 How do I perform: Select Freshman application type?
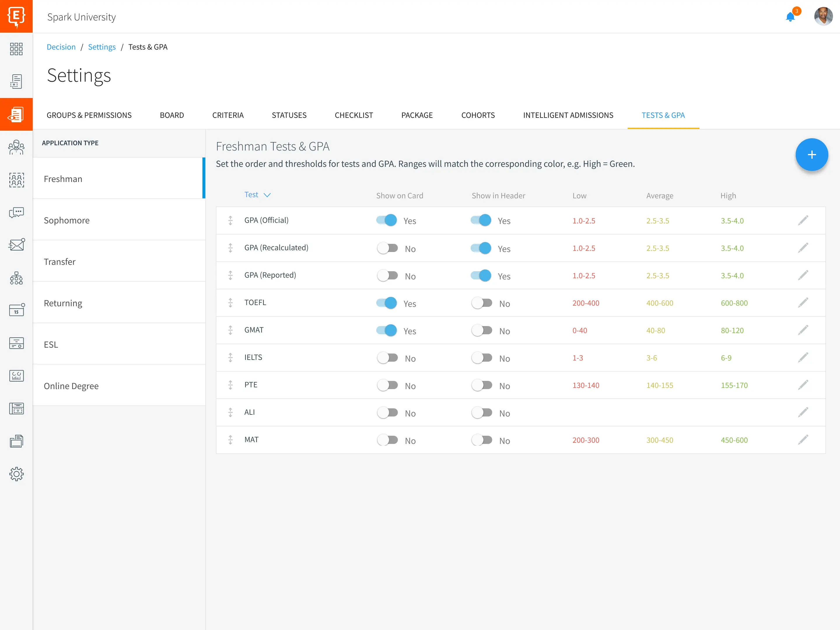tap(119, 178)
